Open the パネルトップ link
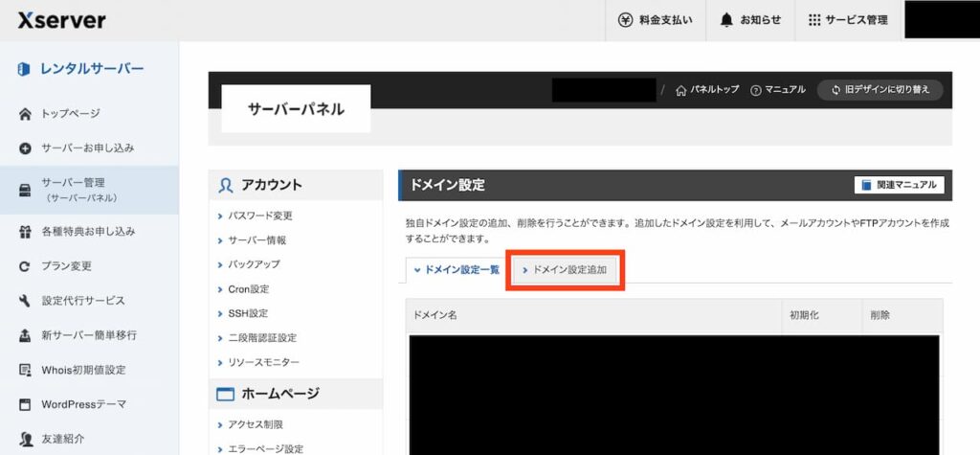 pyautogui.click(x=707, y=90)
